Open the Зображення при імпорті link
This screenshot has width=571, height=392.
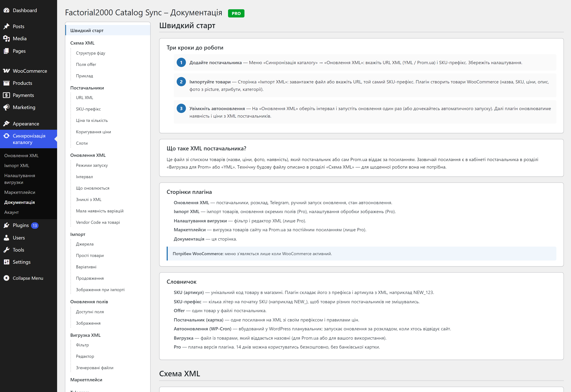[x=100, y=290]
